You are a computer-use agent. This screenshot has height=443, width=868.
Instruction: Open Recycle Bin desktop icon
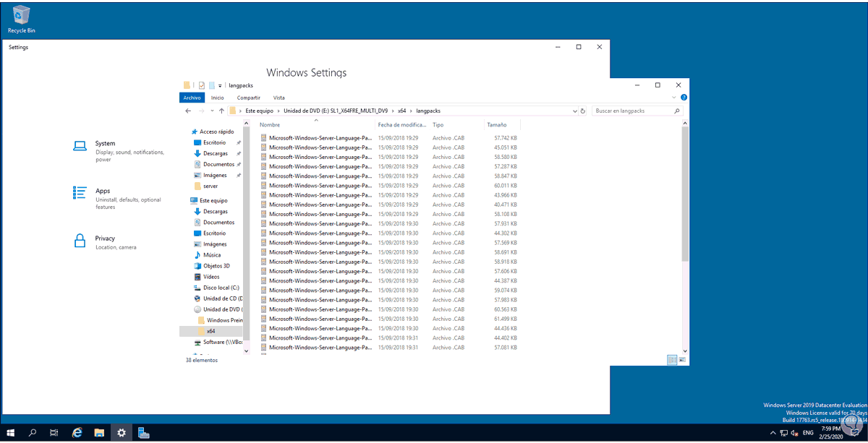pyautogui.click(x=22, y=19)
